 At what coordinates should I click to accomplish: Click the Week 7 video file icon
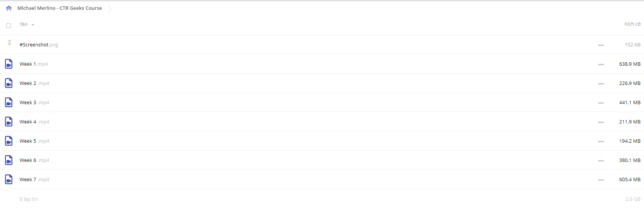tap(9, 179)
